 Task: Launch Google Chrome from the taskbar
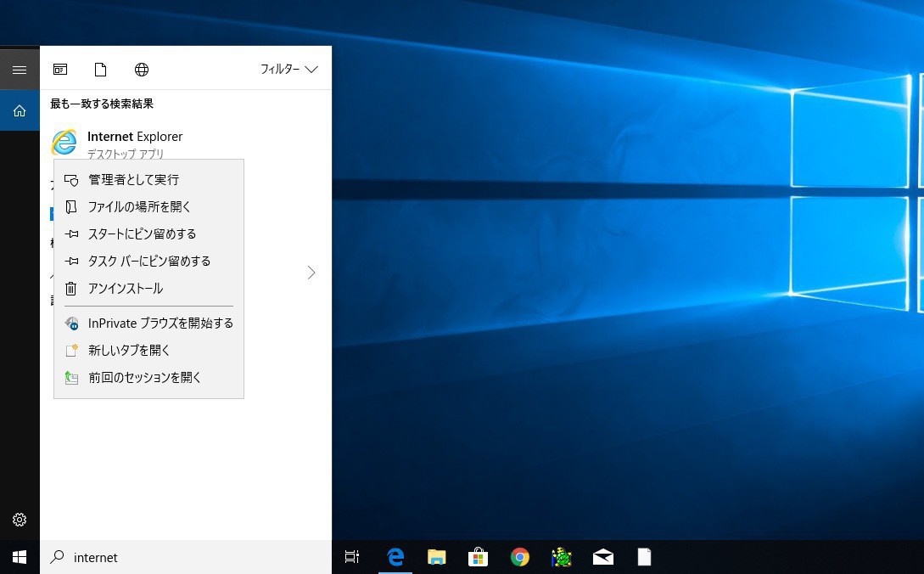(520, 557)
